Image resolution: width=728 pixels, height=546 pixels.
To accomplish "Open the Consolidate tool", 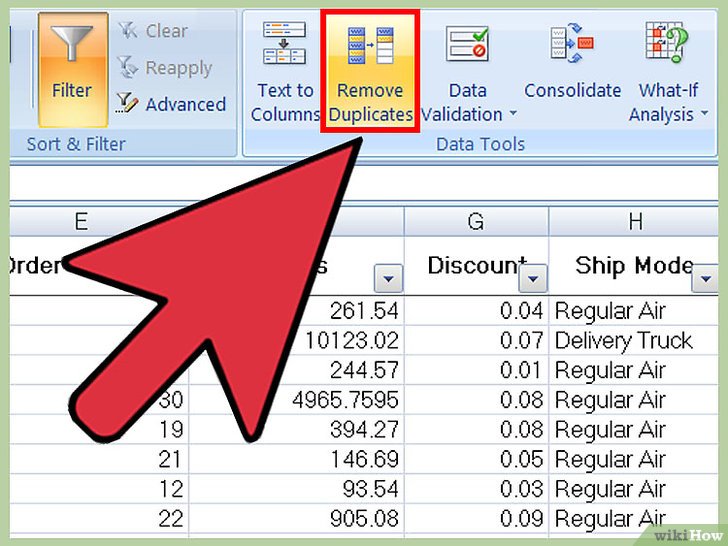I will tap(572, 60).
